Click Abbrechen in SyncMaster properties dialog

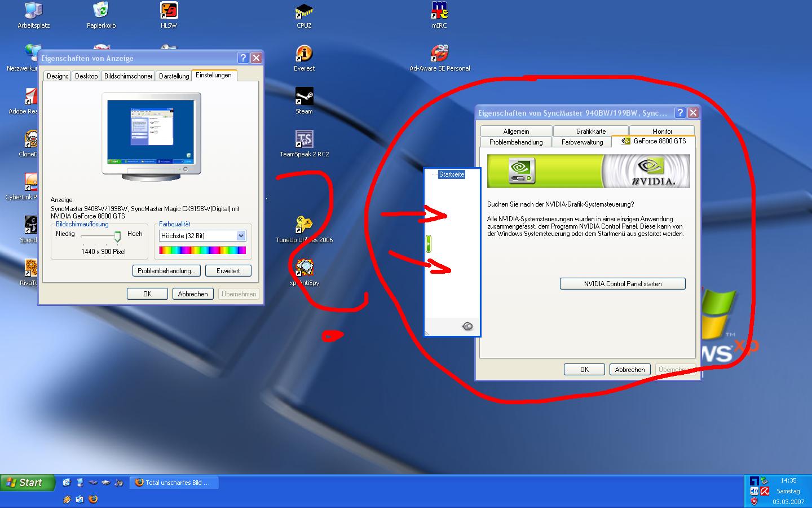[630, 370]
